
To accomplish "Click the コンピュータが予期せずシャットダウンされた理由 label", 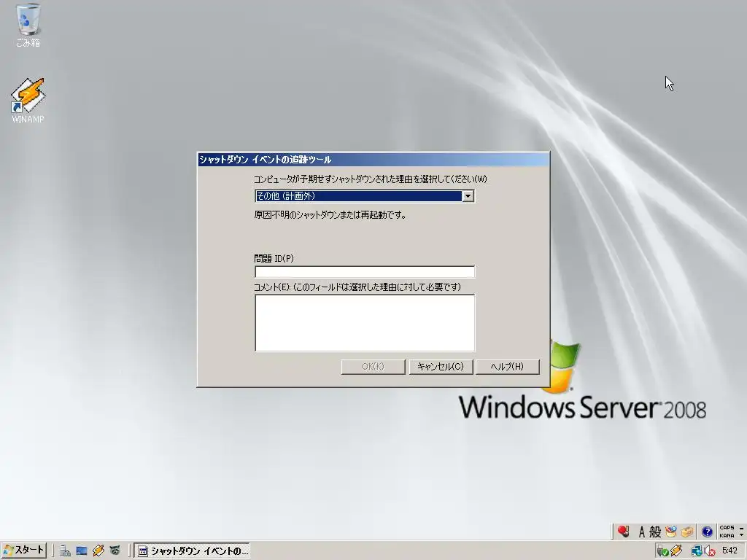I will pos(370,179).
